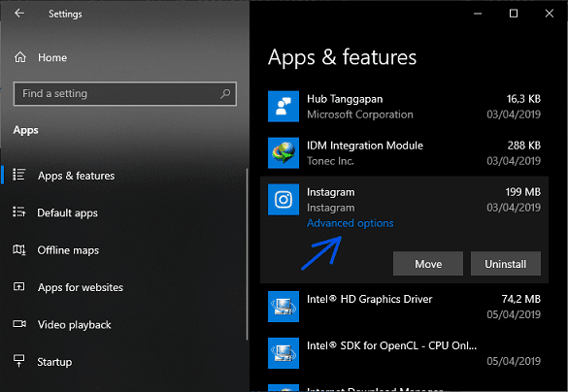Image resolution: width=568 pixels, height=392 pixels.
Task: Select the Apps & features list icon
Action: pos(18,175)
